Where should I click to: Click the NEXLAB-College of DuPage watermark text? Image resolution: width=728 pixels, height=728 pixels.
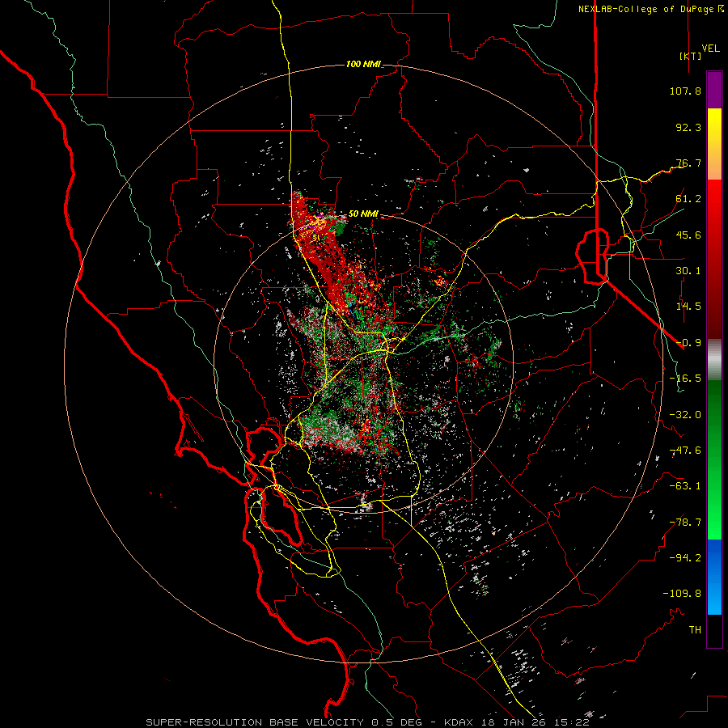tap(651, 9)
